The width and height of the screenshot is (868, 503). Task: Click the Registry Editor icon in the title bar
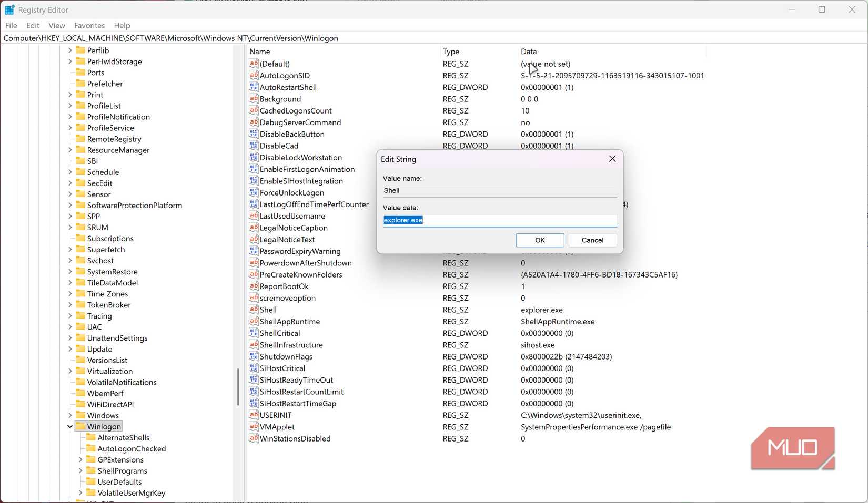pos(9,9)
